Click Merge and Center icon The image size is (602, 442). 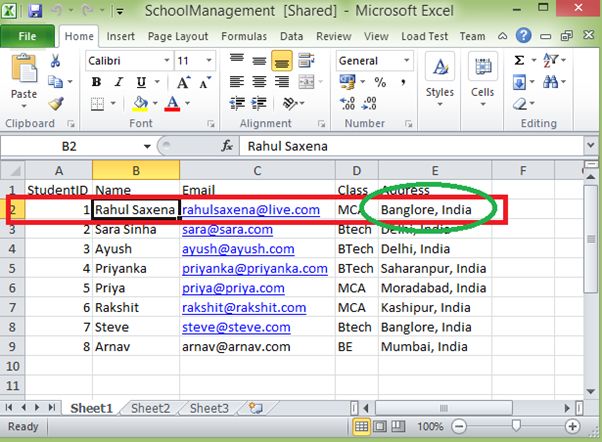(x=306, y=82)
